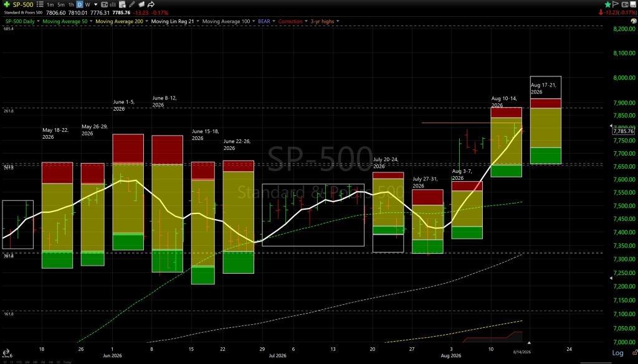The height and width of the screenshot is (364, 638).
Task: Open the Moving Average 50 dropdown arrow
Action: [x=91, y=21]
